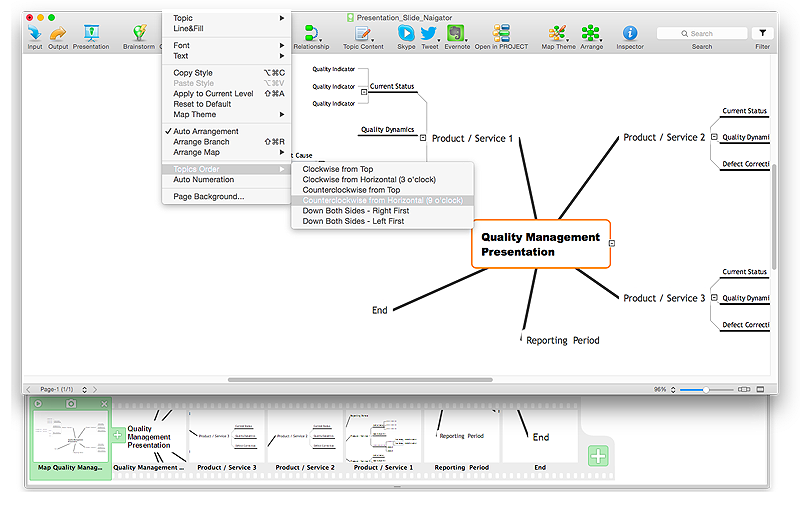This screenshot has width=800, height=521.
Task: Click the Filter toolbar button
Action: (762, 33)
